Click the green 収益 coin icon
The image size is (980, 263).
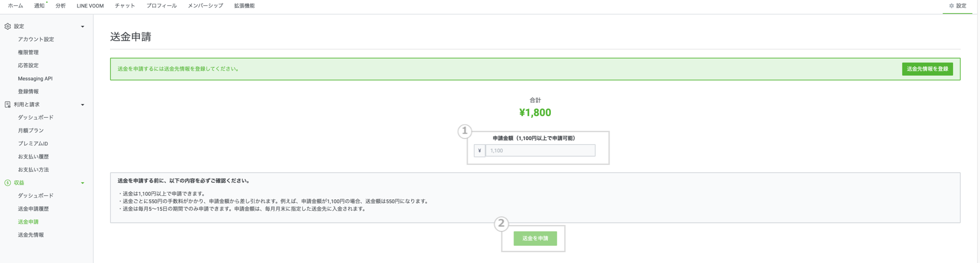tap(7, 183)
